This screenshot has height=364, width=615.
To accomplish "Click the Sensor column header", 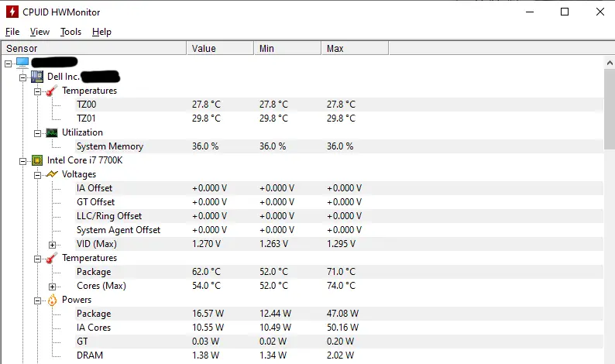I will tap(94, 48).
